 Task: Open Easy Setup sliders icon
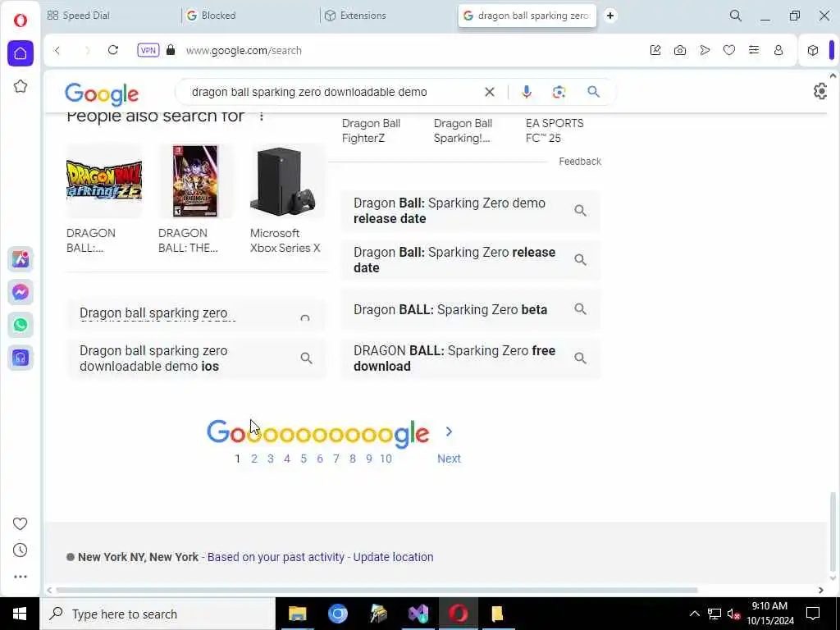[x=754, y=50]
